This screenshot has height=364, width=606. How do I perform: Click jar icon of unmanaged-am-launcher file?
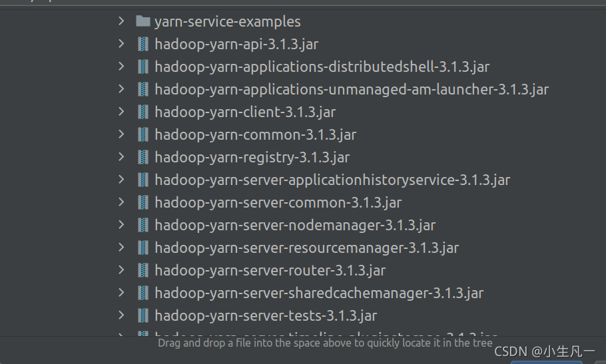click(143, 89)
